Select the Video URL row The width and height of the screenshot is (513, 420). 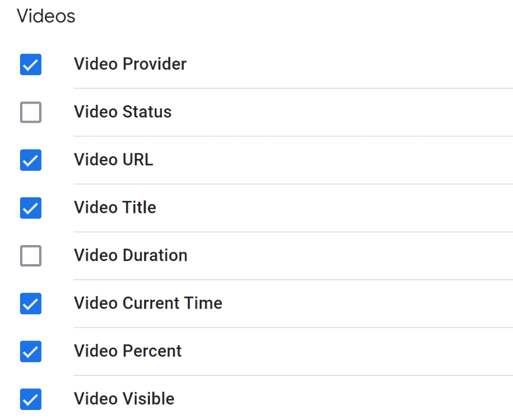point(114,160)
